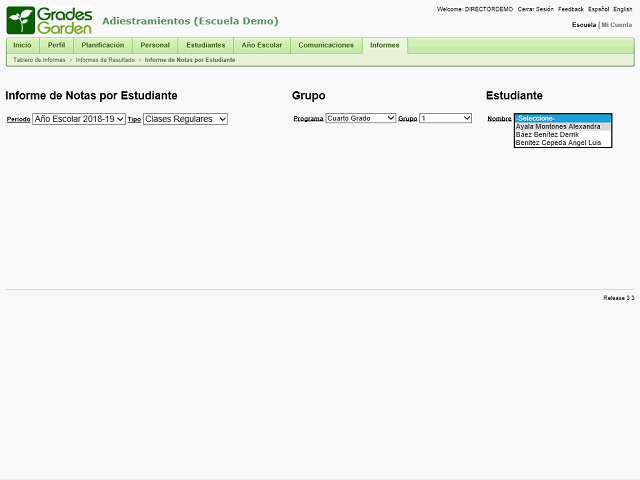Open the Comunicaciones tab

click(x=326, y=45)
